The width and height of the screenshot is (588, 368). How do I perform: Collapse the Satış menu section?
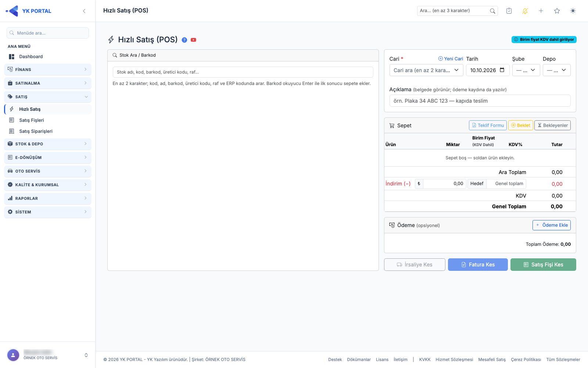coord(48,97)
